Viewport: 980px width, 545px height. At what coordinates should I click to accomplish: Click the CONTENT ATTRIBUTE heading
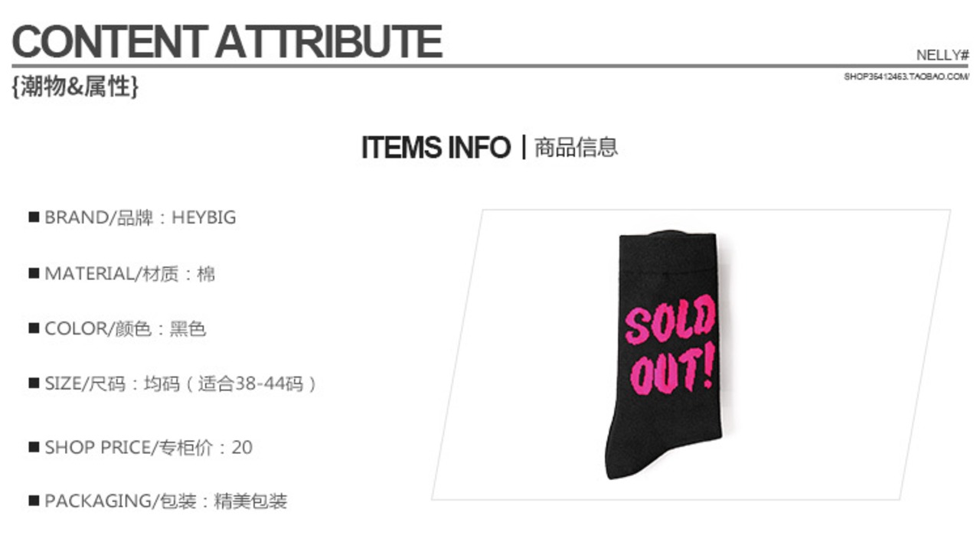227,41
